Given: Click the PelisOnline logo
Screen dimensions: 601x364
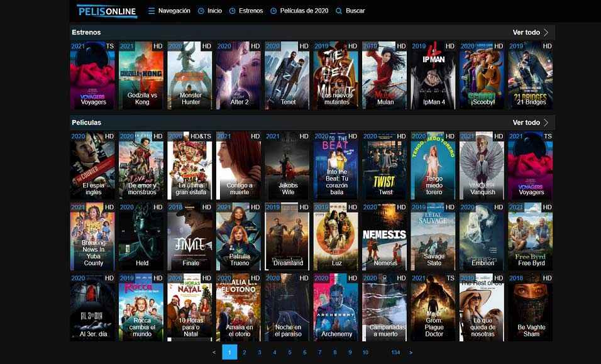Looking at the screenshot, I should click(106, 11).
